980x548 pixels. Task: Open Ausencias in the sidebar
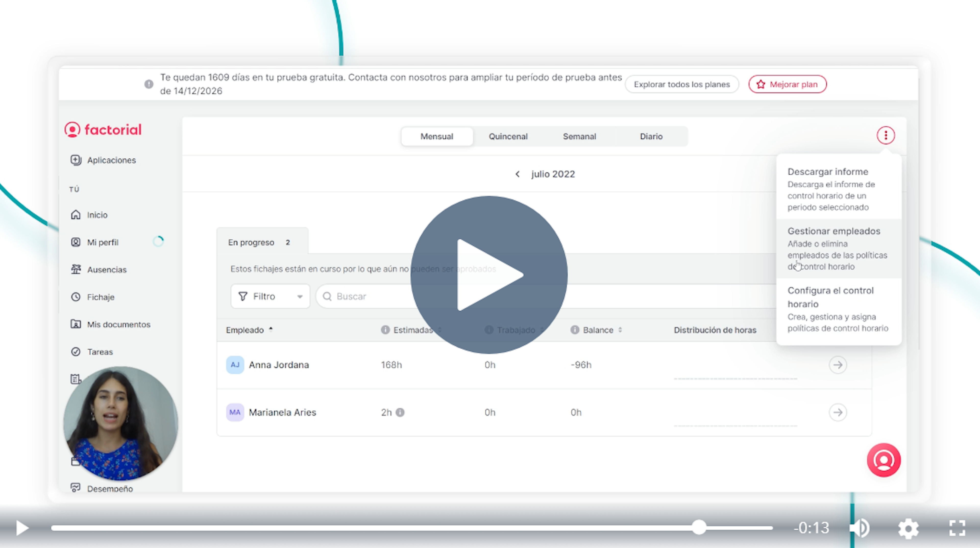point(99,270)
